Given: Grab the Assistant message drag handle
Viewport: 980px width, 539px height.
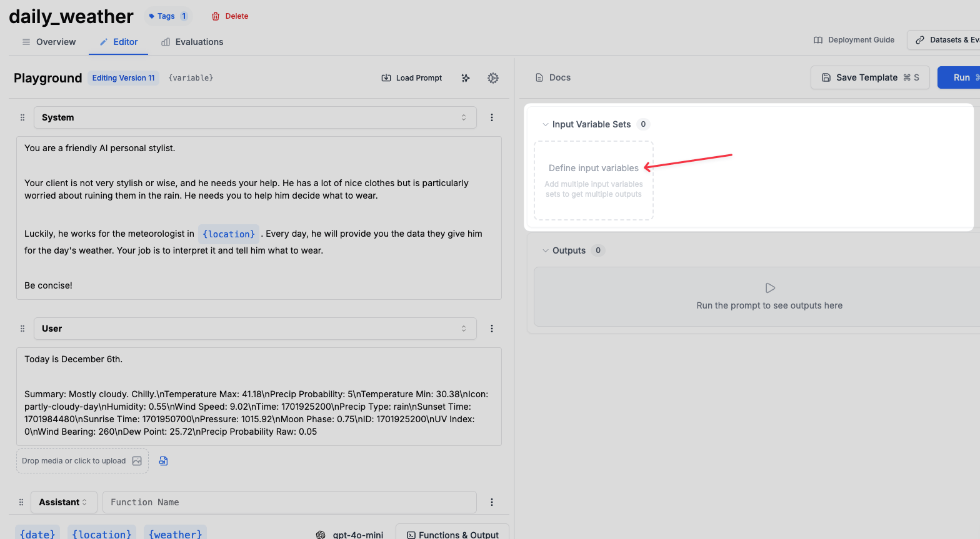Looking at the screenshot, I should tap(21, 502).
